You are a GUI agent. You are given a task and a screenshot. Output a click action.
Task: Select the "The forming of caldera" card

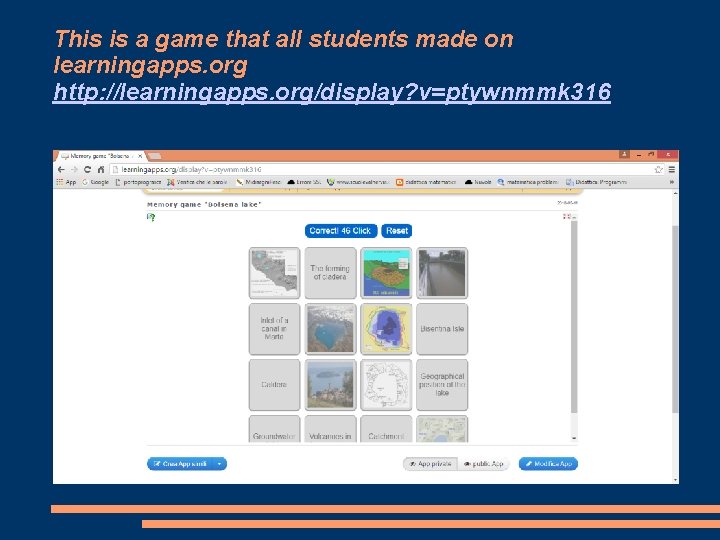[330, 273]
